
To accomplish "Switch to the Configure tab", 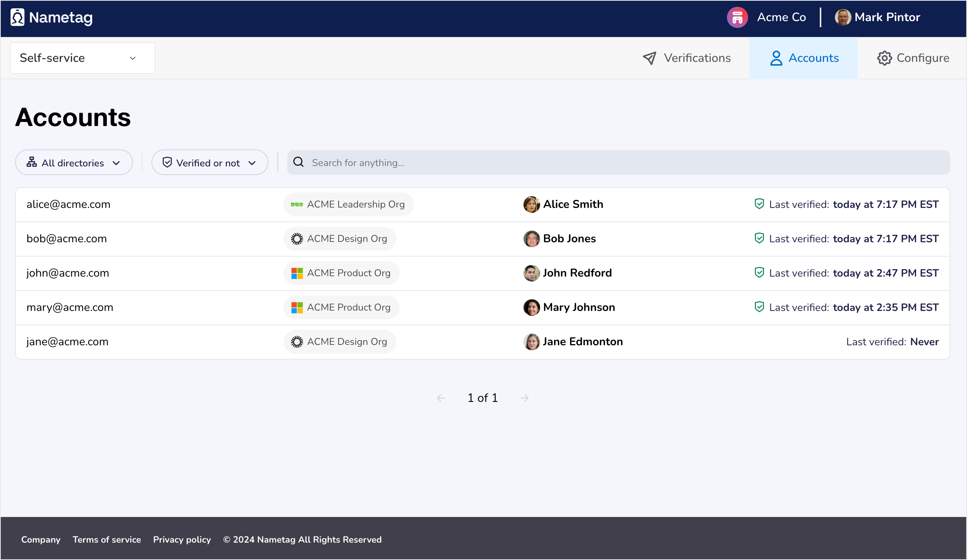I will point(913,58).
